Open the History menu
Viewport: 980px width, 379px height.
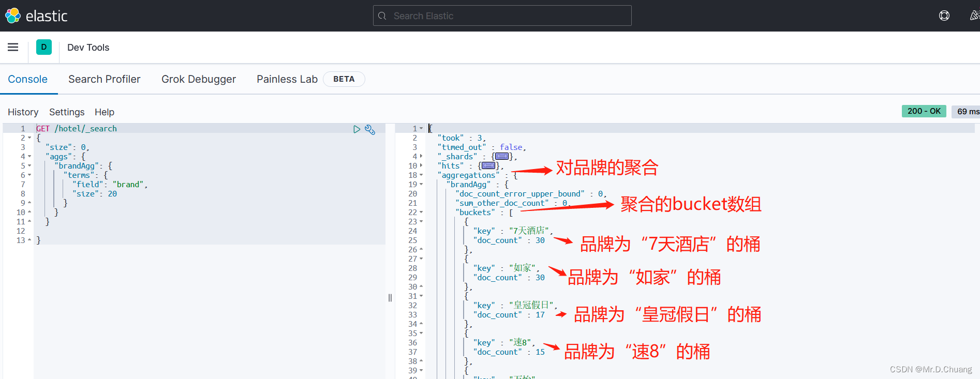(x=23, y=112)
